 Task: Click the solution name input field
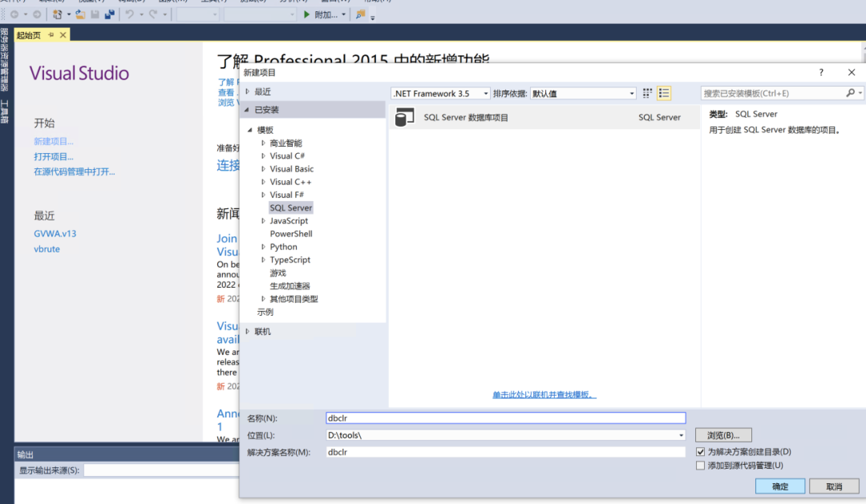[506, 452]
